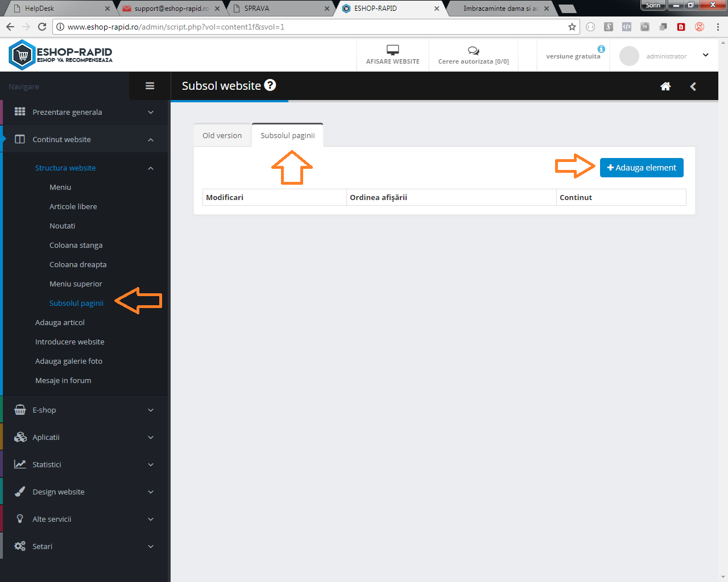Expand the Statistici section chevron
728x582 pixels.
point(151,464)
